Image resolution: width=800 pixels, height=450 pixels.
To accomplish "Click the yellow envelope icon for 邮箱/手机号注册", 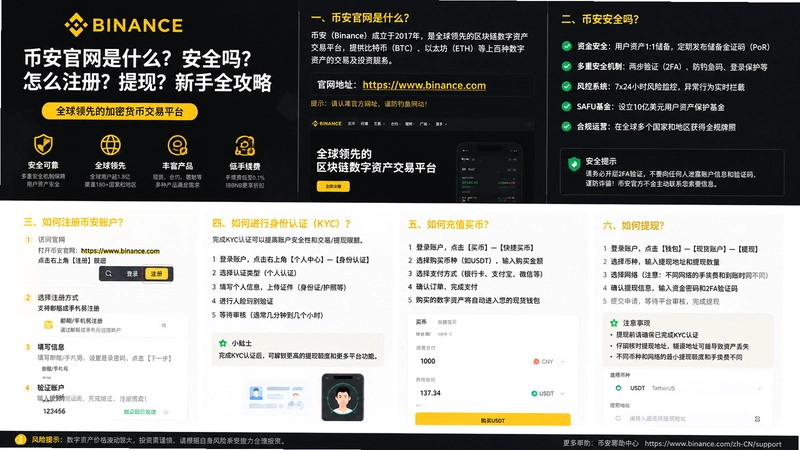I will pos(48,324).
